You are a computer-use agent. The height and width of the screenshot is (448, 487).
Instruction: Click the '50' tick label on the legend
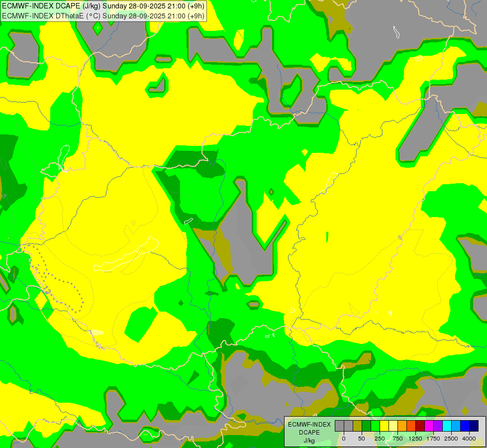point(362,439)
